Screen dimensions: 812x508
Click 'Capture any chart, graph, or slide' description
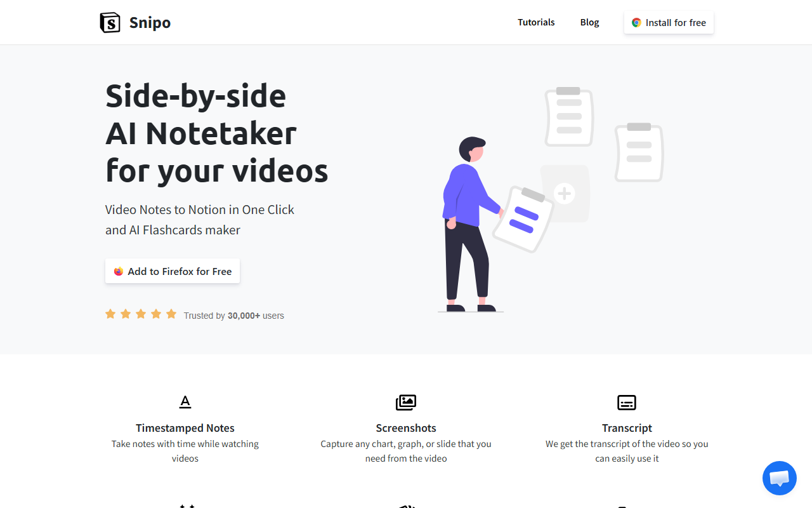click(406, 444)
